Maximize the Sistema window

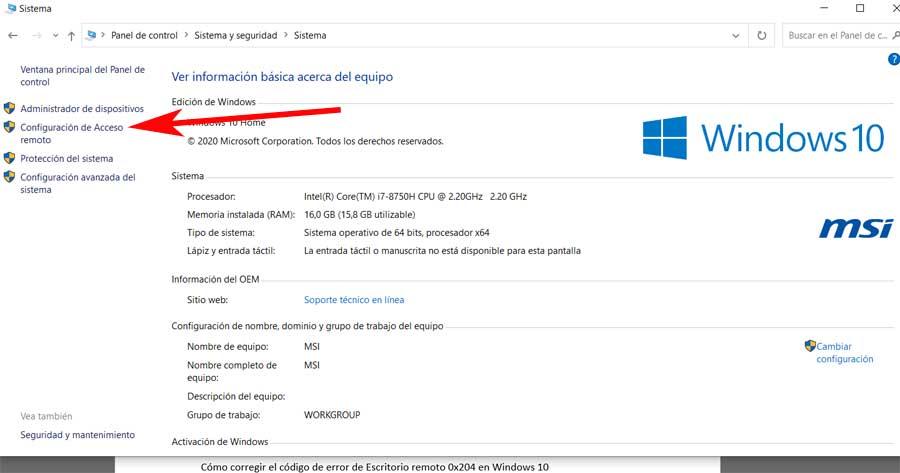point(860,8)
